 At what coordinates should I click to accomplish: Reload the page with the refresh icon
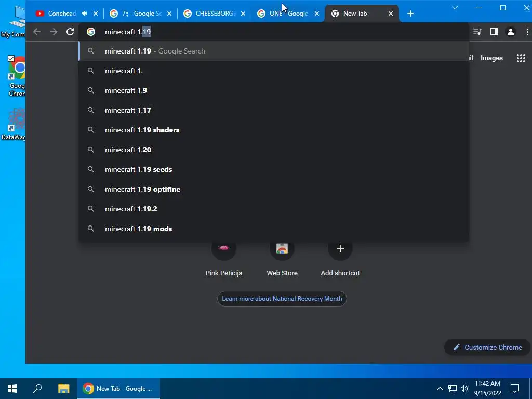pyautogui.click(x=70, y=32)
